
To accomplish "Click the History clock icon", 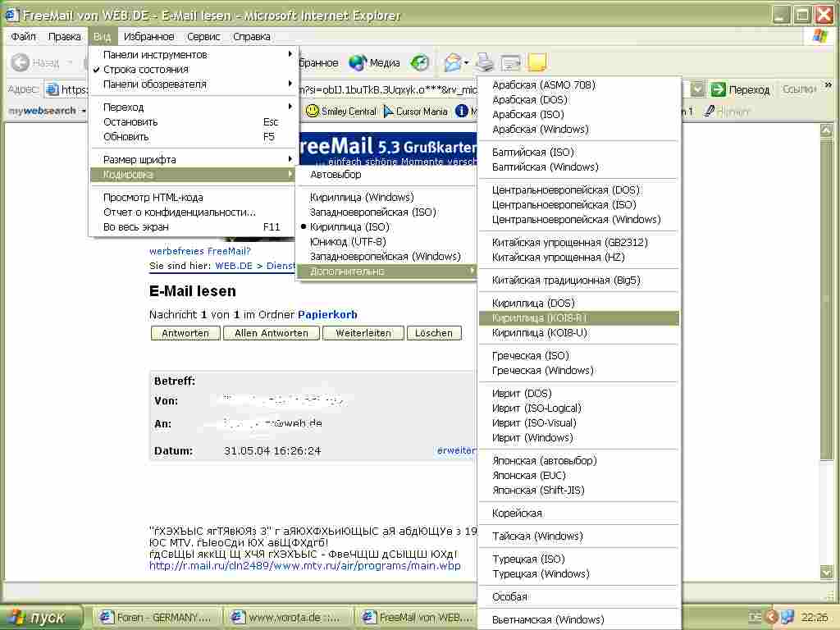I will (x=420, y=62).
